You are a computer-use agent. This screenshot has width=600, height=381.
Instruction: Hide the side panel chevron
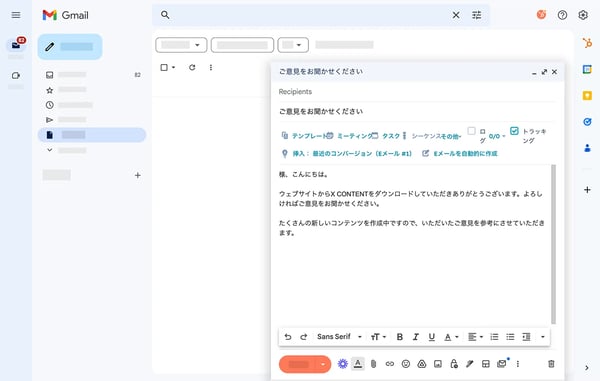point(587,368)
